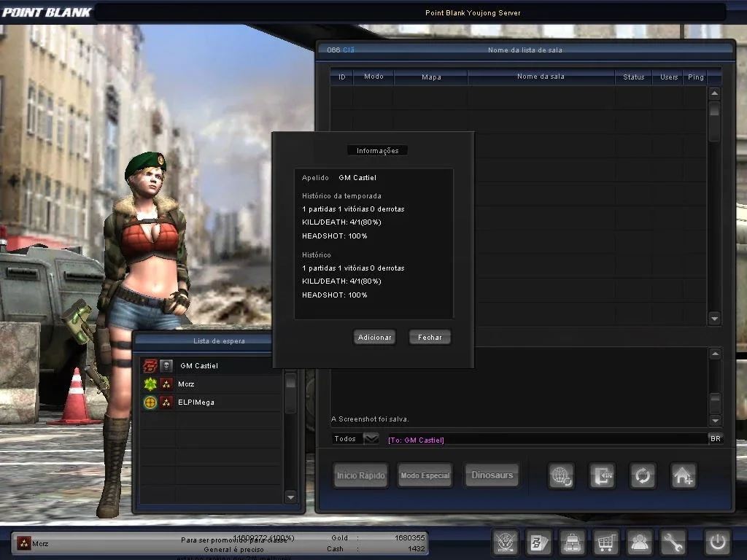Click the Lista de espera header

(219, 341)
